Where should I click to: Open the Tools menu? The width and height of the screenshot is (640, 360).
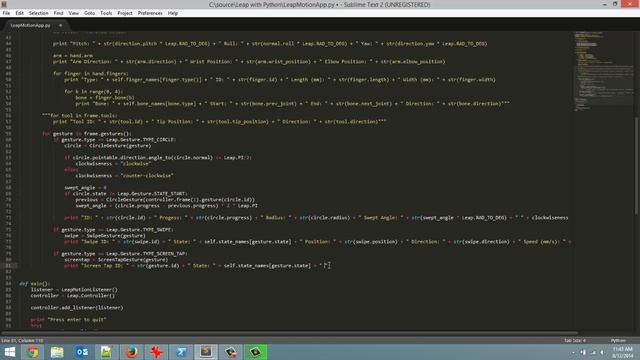point(106,13)
